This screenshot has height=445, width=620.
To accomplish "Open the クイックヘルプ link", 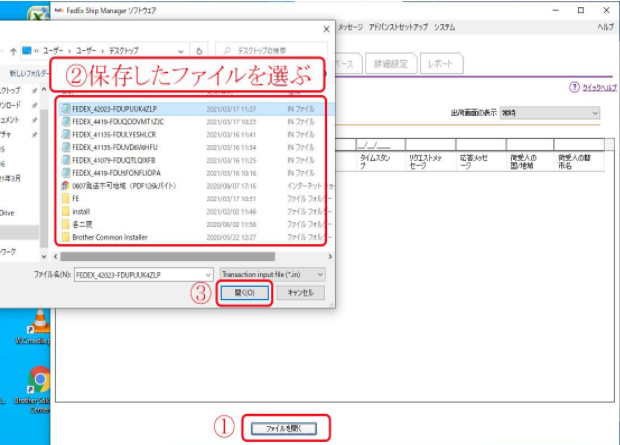I will tap(599, 88).
